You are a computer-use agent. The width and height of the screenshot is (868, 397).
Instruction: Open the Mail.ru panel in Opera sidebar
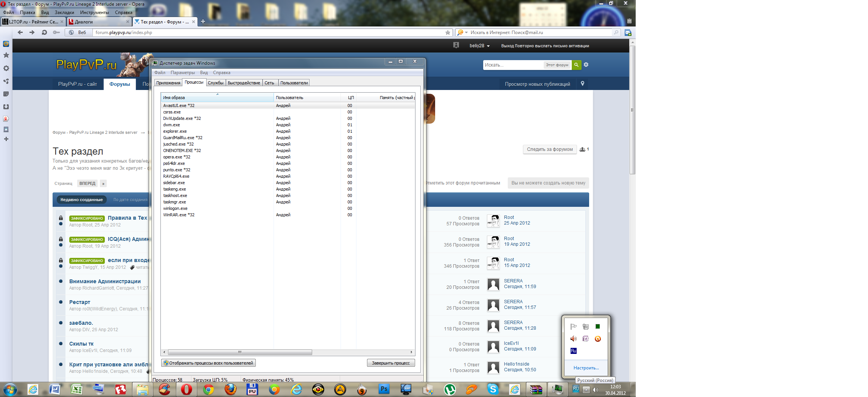click(6, 44)
